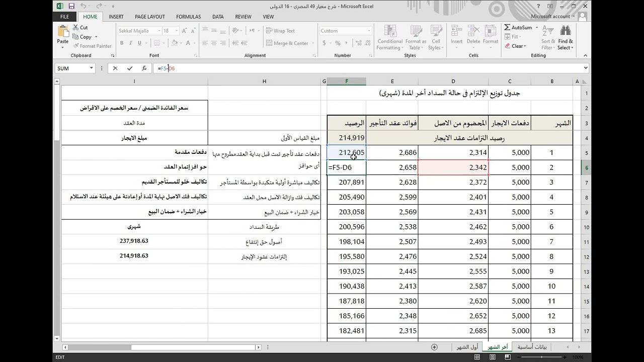This screenshot has width=644, height=362.
Task: Open the font size dropdown
Action: pyautogui.click(x=176, y=31)
